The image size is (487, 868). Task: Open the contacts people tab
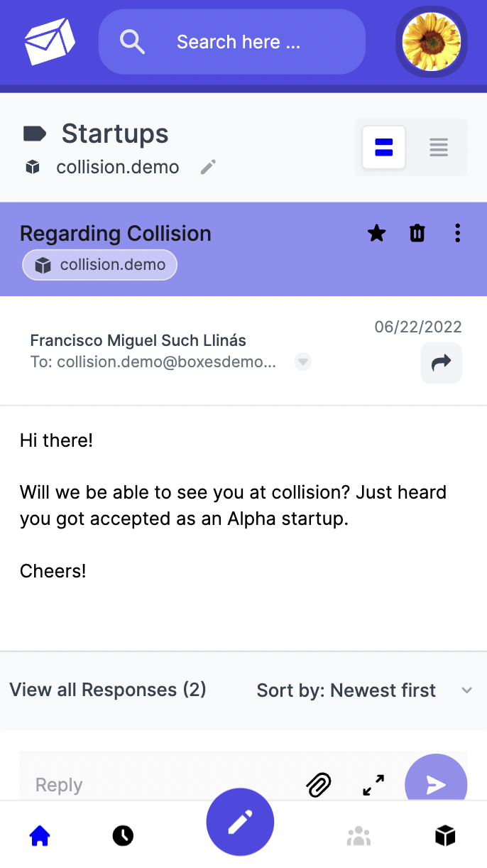tap(359, 836)
